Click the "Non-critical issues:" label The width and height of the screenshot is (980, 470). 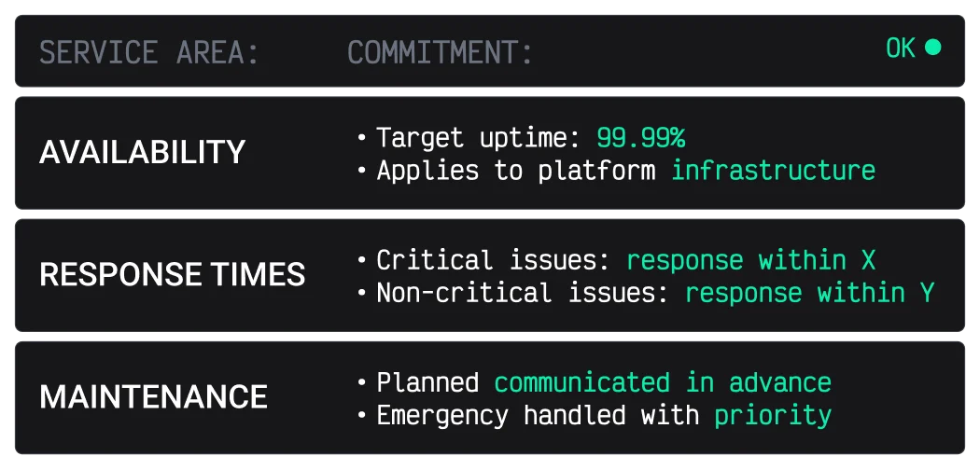click(523, 293)
